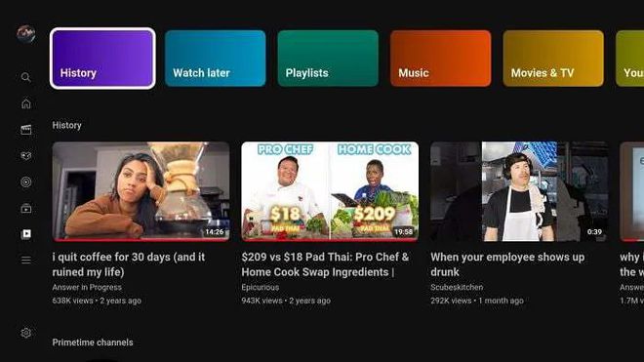Open the Library icon in sidebar
The height and width of the screenshot is (362, 644).
[26, 234]
